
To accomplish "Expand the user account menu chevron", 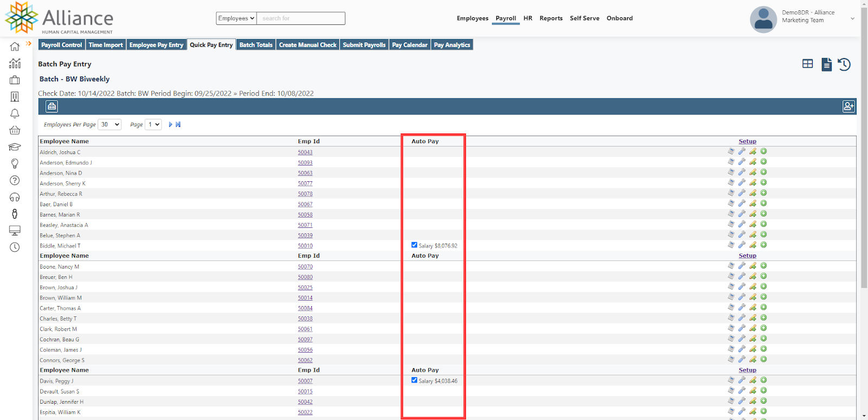I will (x=852, y=19).
